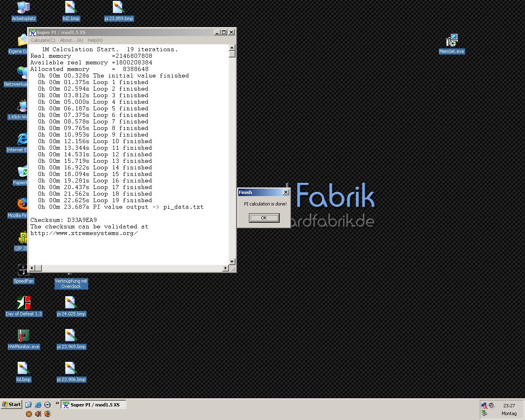Click the taskbar clock showing 23:27

(x=509, y=405)
